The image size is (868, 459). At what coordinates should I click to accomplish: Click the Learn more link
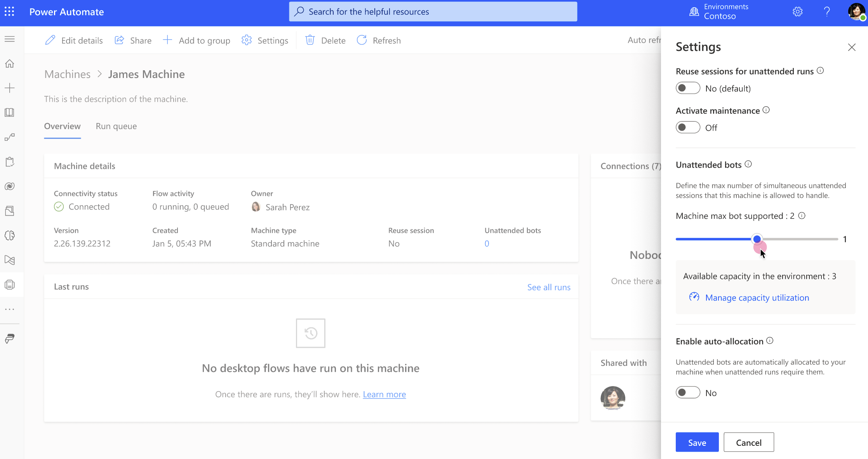point(384,394)
